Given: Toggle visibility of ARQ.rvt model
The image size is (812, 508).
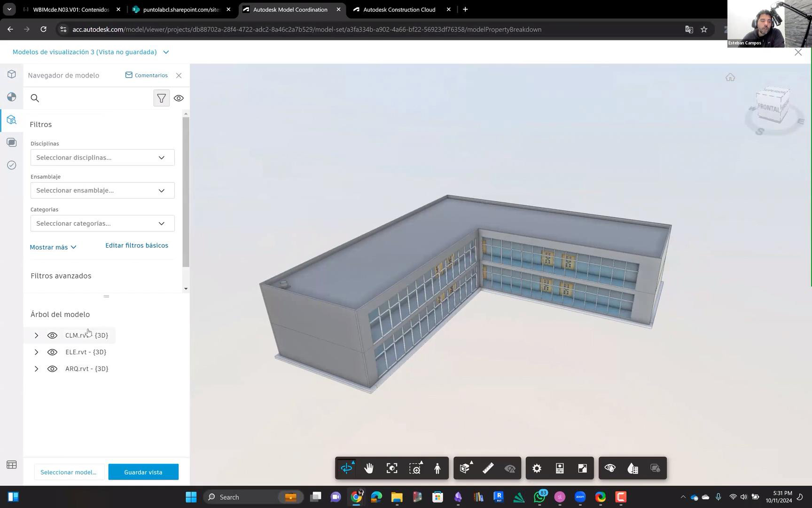Looking at the screenshot, I should 52,369.
